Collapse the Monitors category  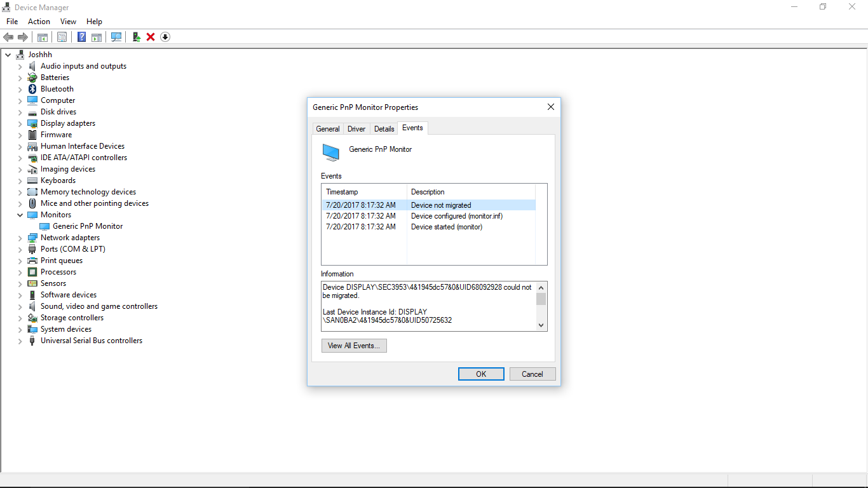pos(19,214)
